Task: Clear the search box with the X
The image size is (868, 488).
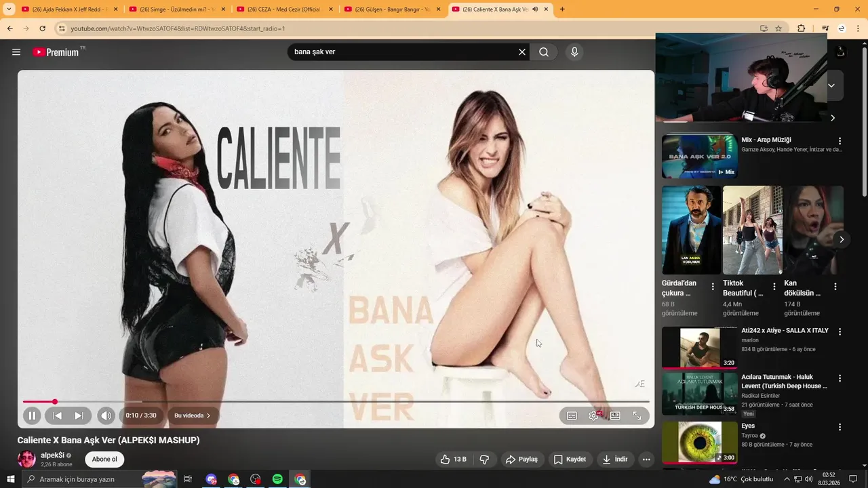Action: click(x=522, y=52)
